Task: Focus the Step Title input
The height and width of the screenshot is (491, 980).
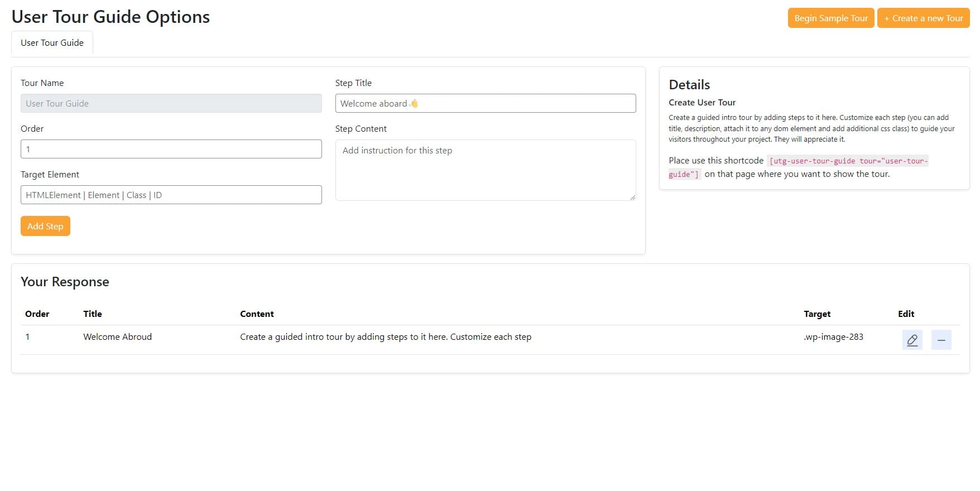Action: [485, 103]
